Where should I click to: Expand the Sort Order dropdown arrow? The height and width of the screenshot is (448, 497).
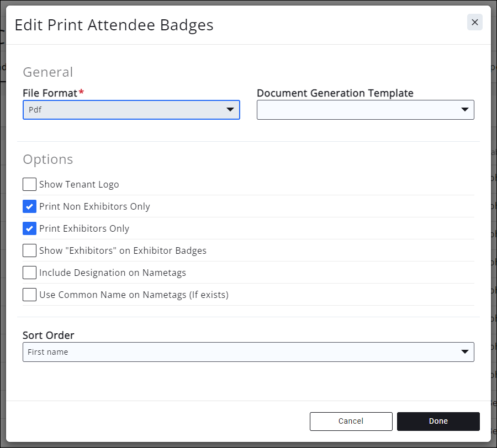click(x=464, y=352)
